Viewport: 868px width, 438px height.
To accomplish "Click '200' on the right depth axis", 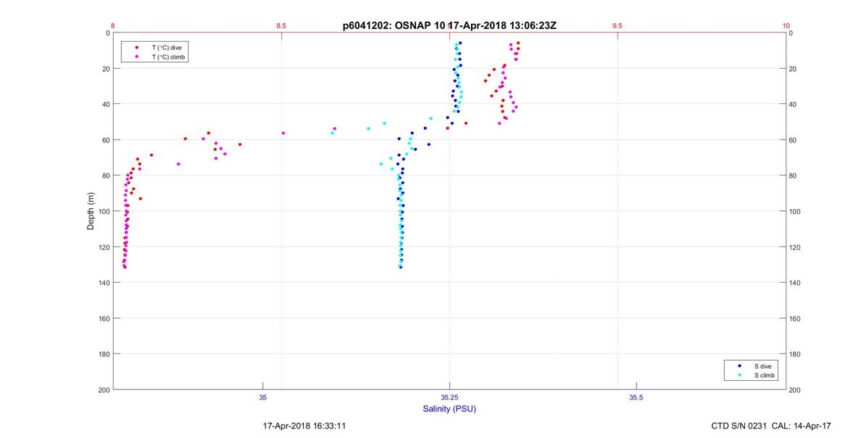I will (x=795, y=390).
